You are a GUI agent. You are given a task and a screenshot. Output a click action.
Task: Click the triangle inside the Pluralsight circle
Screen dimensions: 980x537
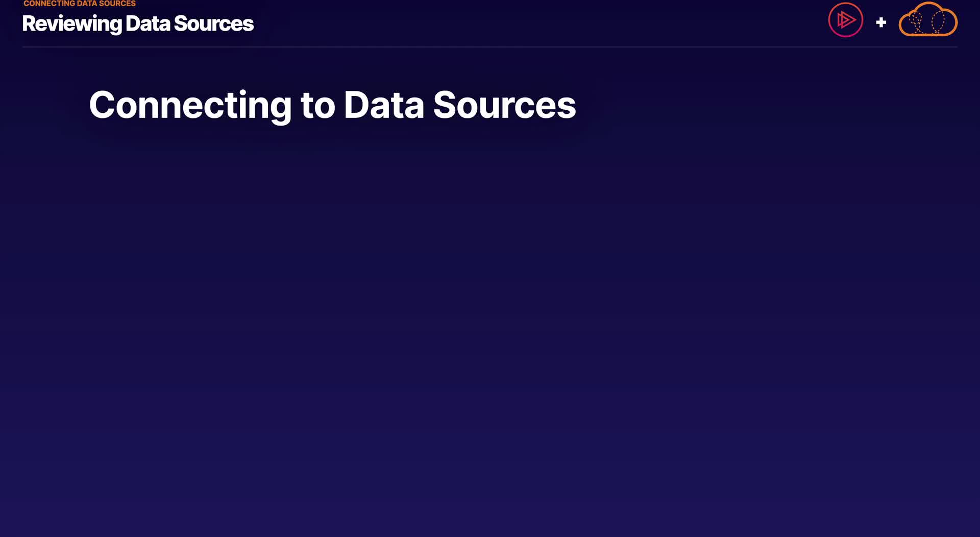846,20
